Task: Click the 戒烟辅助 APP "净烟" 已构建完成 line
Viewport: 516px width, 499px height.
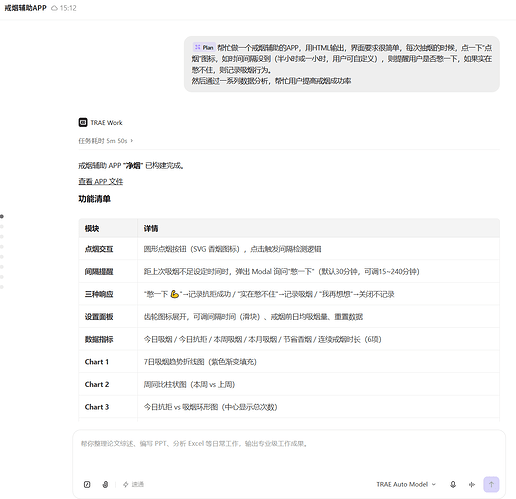Action: [131, 165]
